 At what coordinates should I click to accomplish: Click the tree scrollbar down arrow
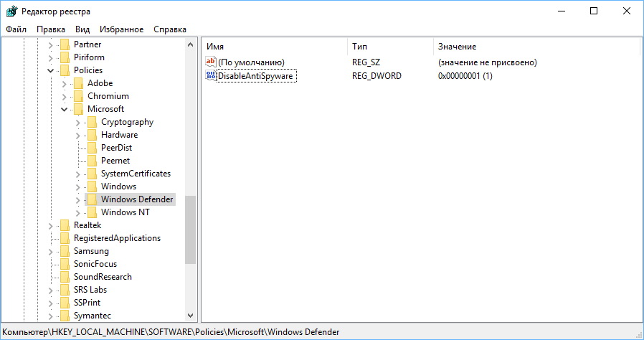pos(190,316)
